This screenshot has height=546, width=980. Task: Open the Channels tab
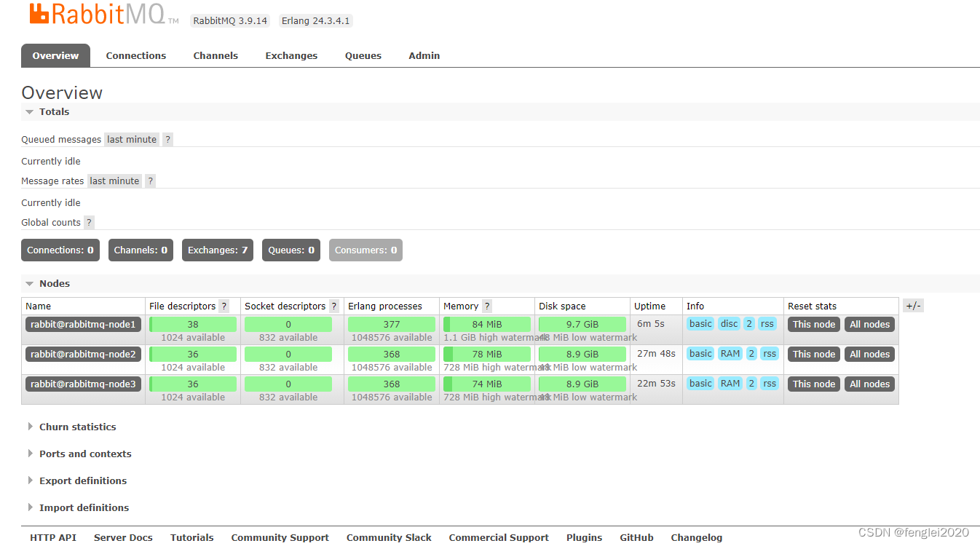tap(216, 55)
